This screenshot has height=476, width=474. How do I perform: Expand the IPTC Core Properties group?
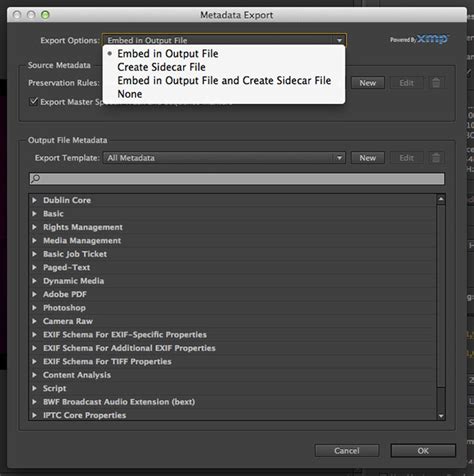coord(34,415)
